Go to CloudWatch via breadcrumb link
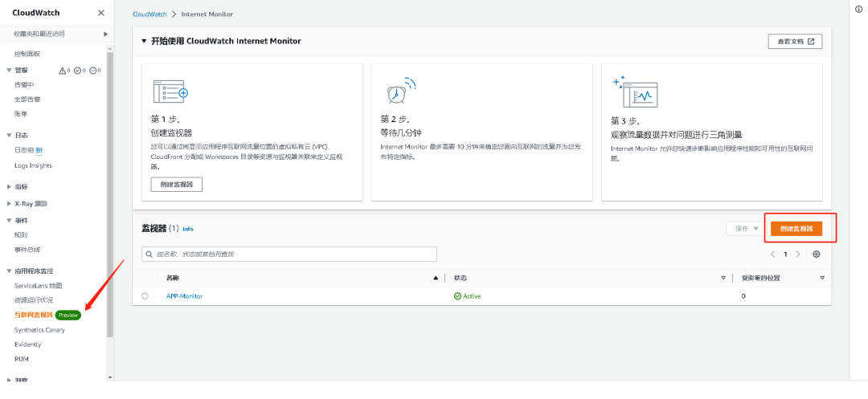Screen dimensions: 868x399 [x=150, y=14]
